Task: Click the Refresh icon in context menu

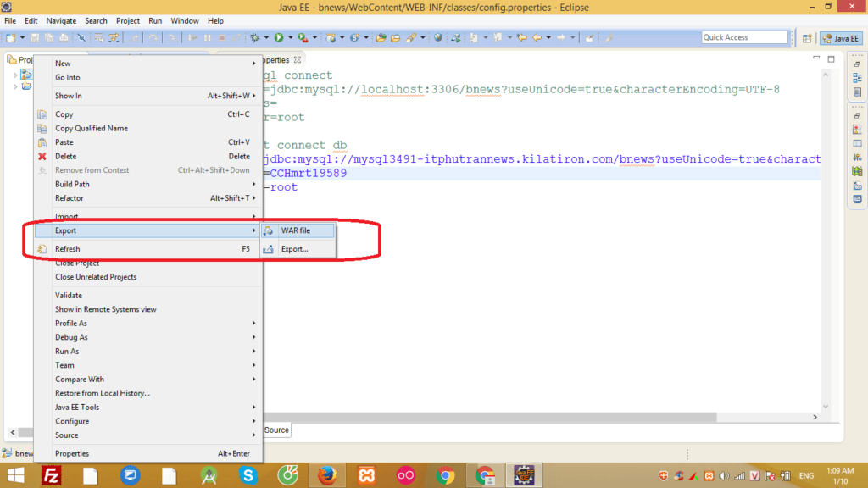Action: point(42,249)
